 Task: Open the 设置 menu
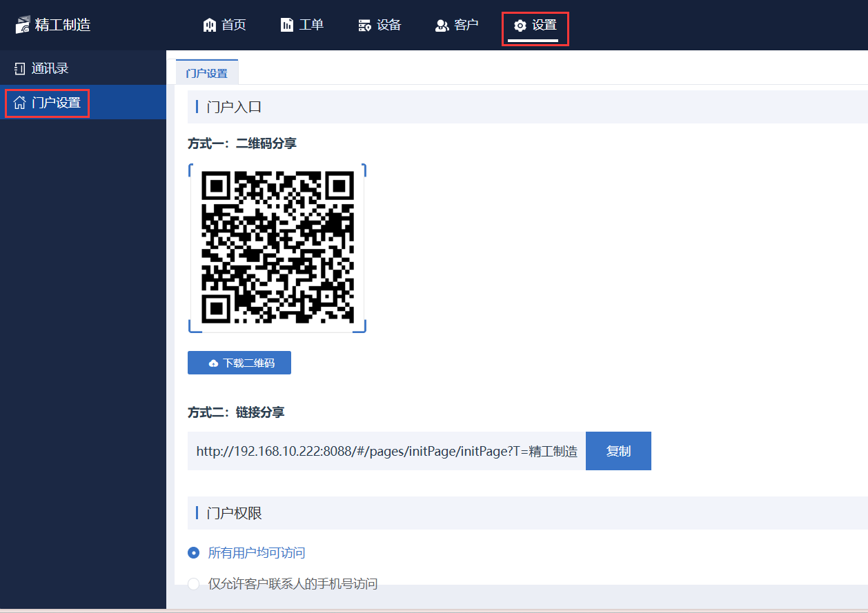(535, 26)
